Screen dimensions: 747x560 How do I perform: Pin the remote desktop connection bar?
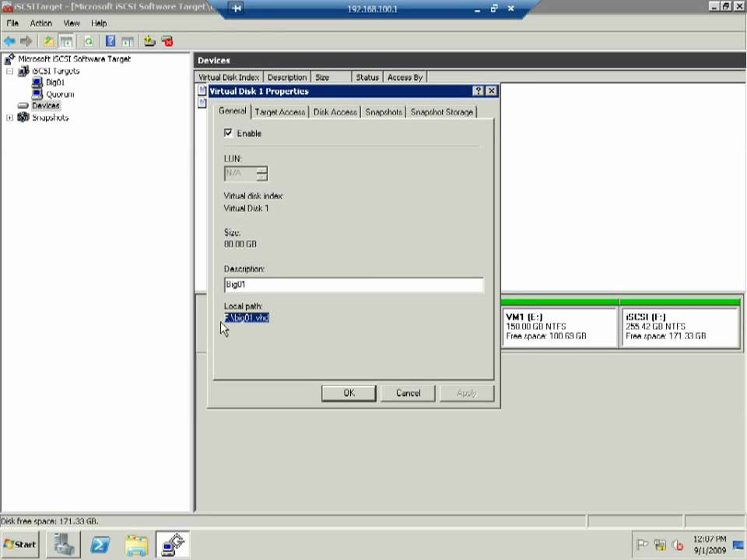[x=237, y=9]
